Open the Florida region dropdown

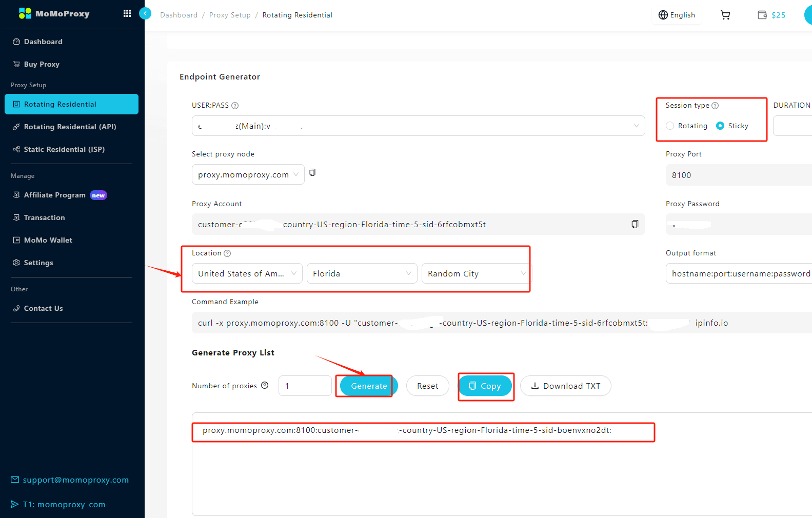362,273
